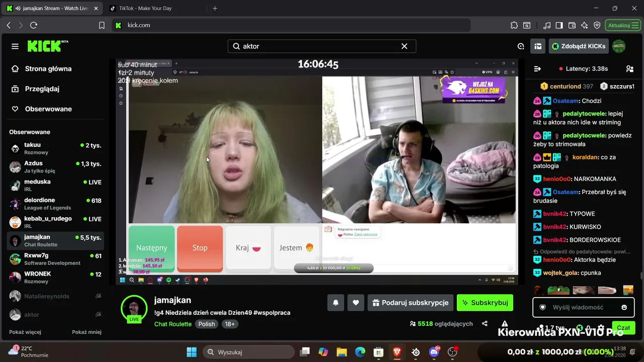Click the Aktualizuj browser update button
Image resolution: width=644 pixels, height=362 pixels.
coord(623,25)
